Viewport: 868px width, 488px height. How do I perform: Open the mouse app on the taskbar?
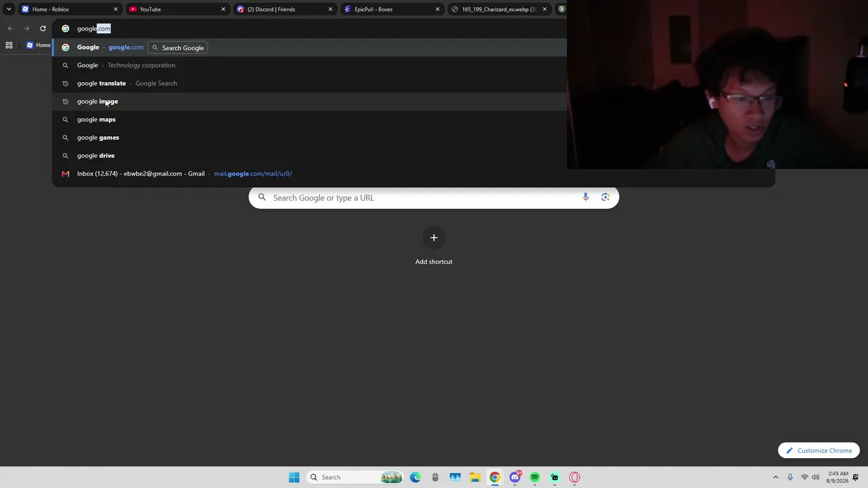[435, 477]
